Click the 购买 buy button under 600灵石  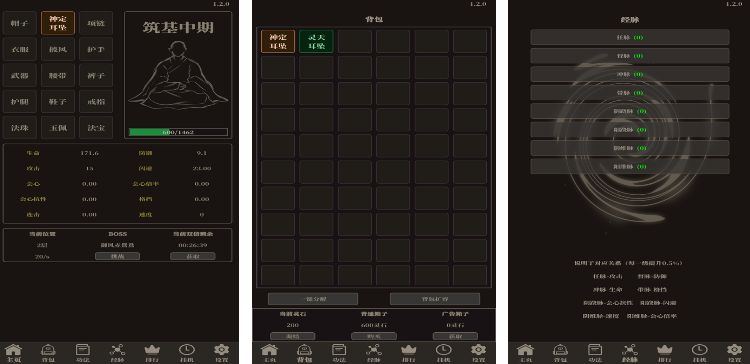click(x=374, y=336)
